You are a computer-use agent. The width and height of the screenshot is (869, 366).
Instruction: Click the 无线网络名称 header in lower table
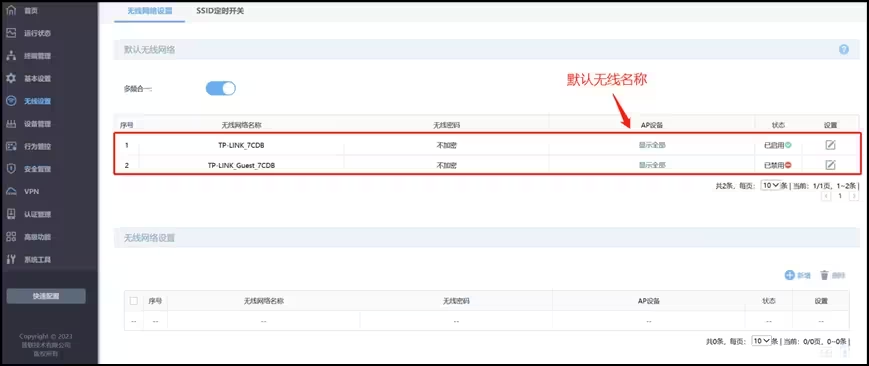tap(263, 301)
